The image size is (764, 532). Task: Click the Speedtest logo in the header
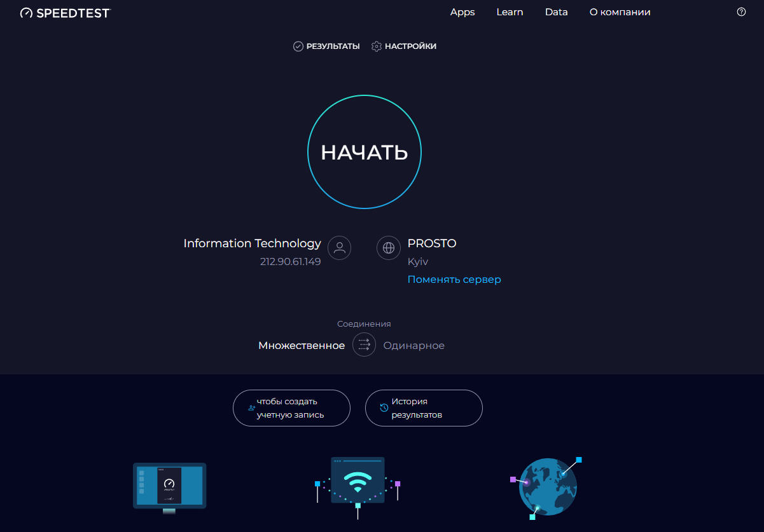(65, 13)
